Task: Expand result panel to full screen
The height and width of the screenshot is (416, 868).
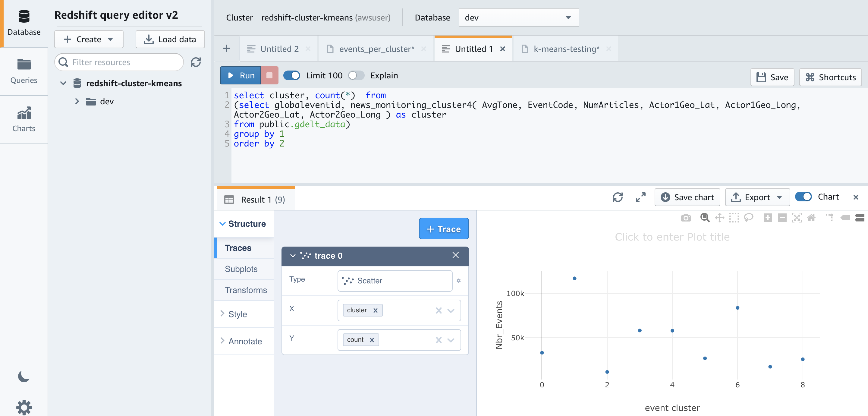Action: point(640,197)
